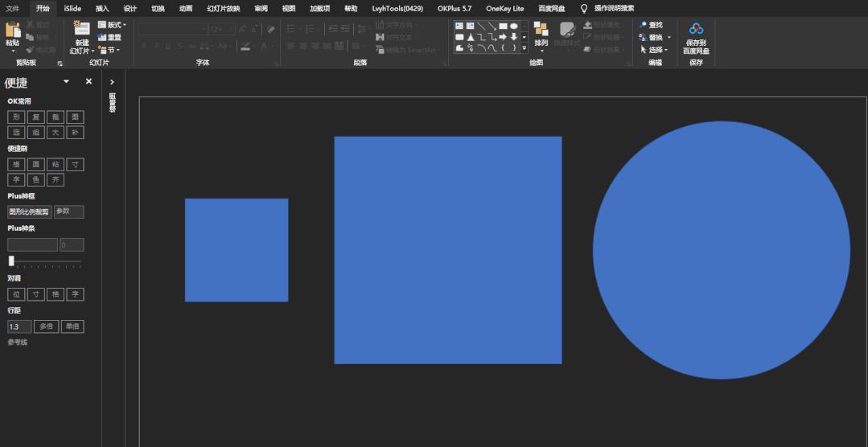868x447 pixels.
Task: Click the Find (查找) icon
Action: (644, 25)
